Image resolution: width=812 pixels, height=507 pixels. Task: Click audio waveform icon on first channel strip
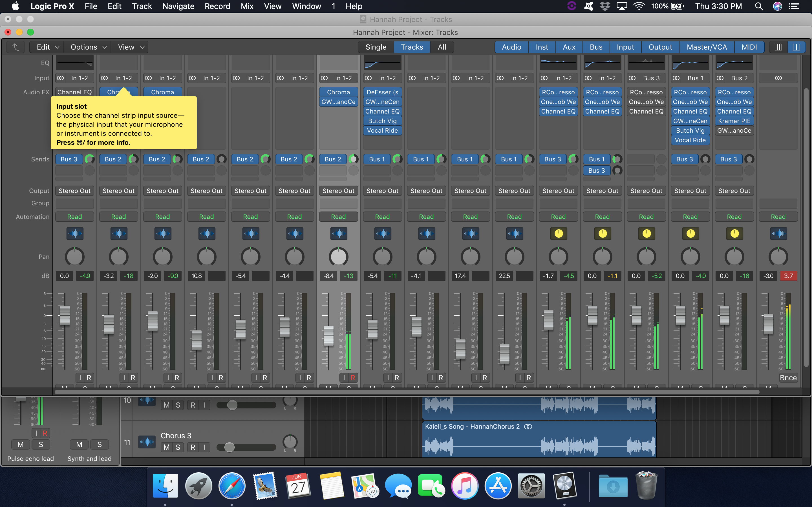[74, 234]
